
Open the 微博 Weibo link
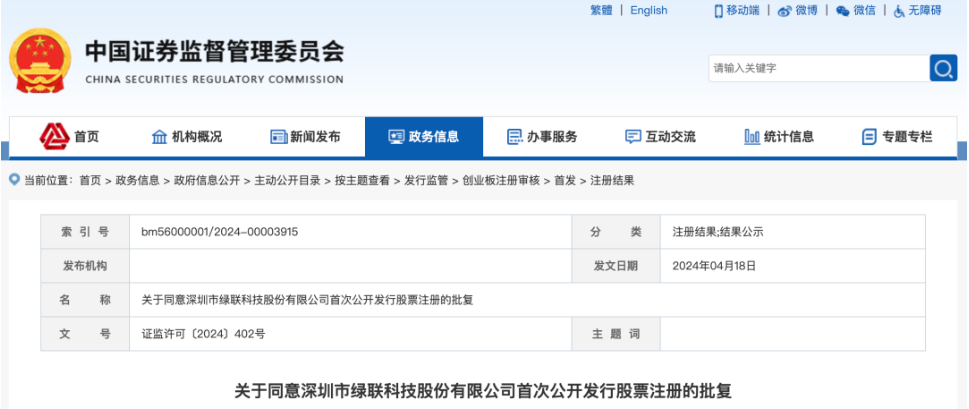point(798,11)
